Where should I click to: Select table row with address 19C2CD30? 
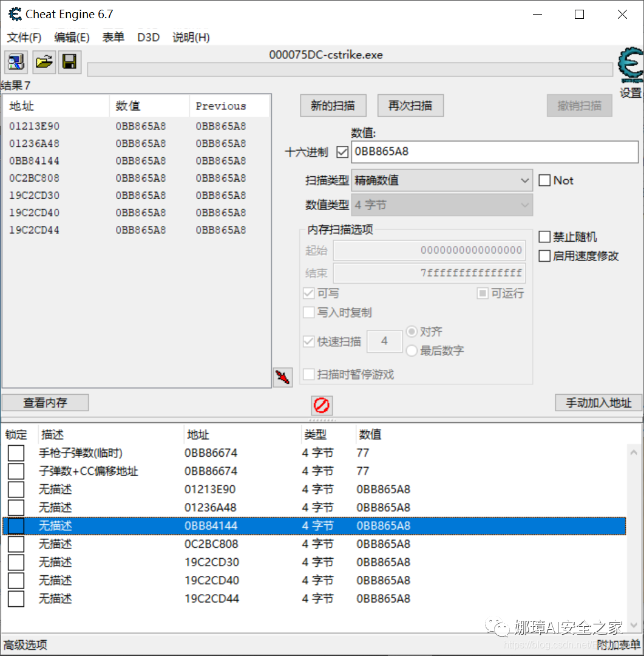pos(314,562)
